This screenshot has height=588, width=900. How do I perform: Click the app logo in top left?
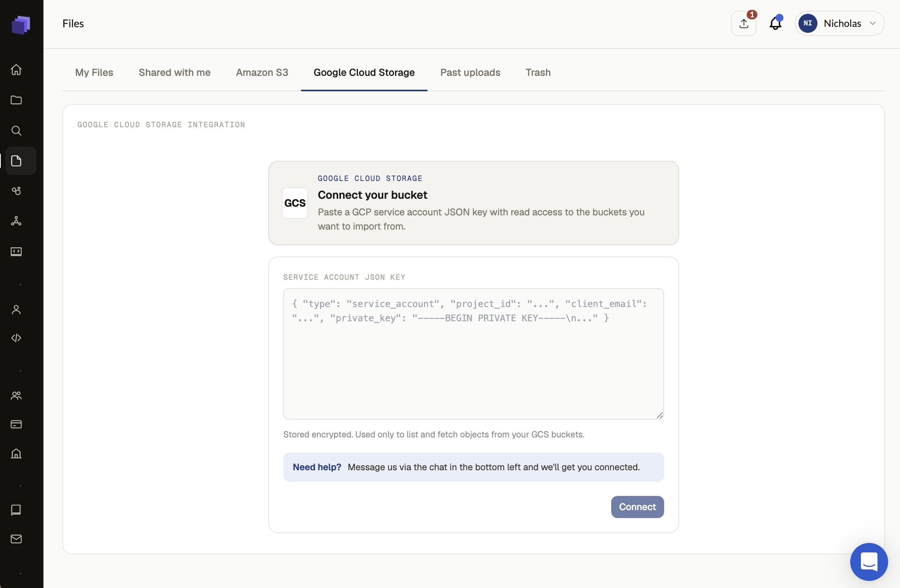pos(21,25)
